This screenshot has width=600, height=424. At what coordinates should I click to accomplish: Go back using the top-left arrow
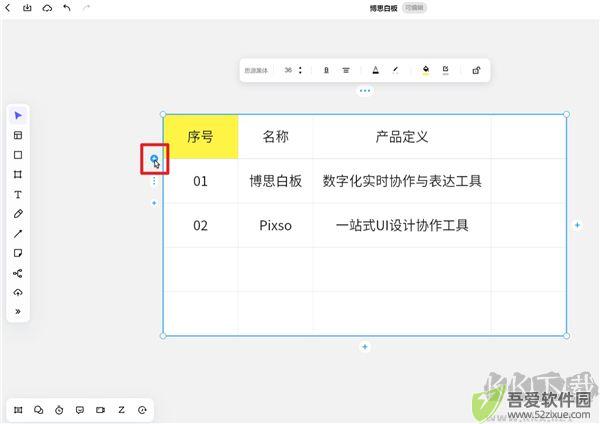pos(8,8)
